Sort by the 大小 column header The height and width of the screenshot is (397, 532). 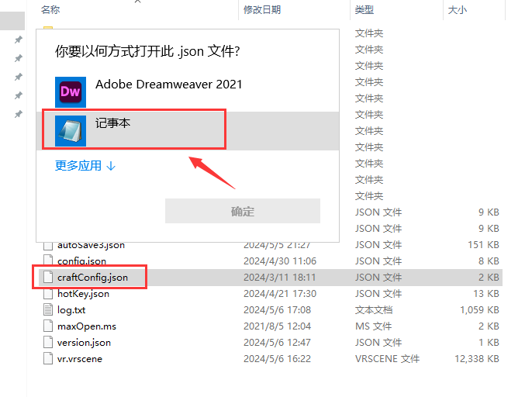[458, 10]
